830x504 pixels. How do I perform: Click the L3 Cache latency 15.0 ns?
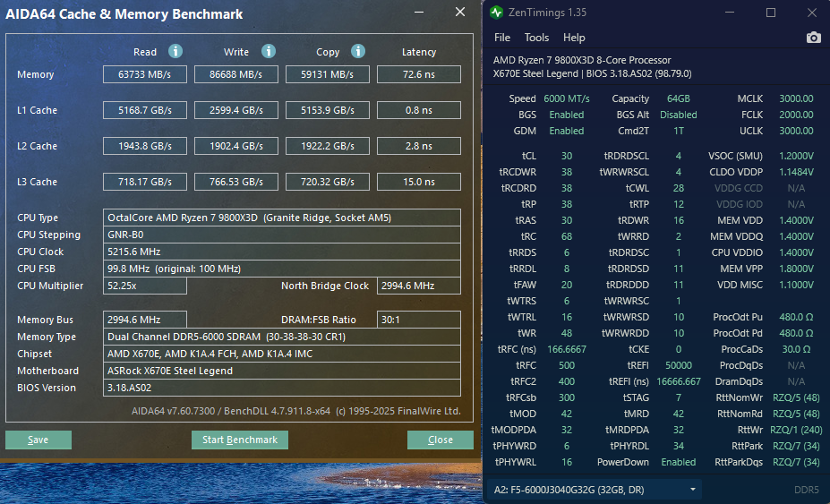click(x=419, y=182)
